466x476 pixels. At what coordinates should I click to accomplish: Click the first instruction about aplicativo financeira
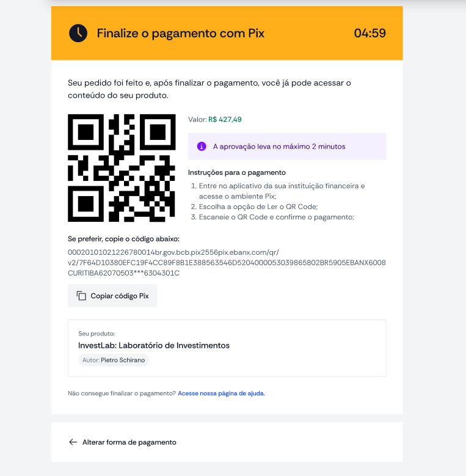(278, 191)
